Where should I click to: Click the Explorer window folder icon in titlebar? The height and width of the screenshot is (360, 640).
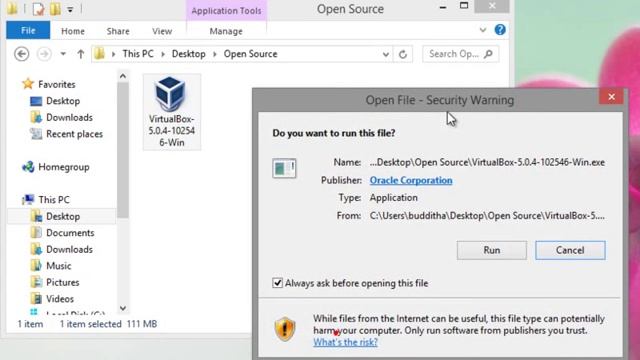[12, 8]
